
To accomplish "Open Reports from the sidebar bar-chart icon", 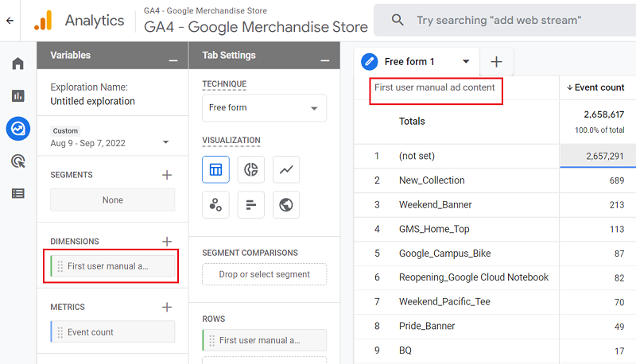I will pos(17,96).
